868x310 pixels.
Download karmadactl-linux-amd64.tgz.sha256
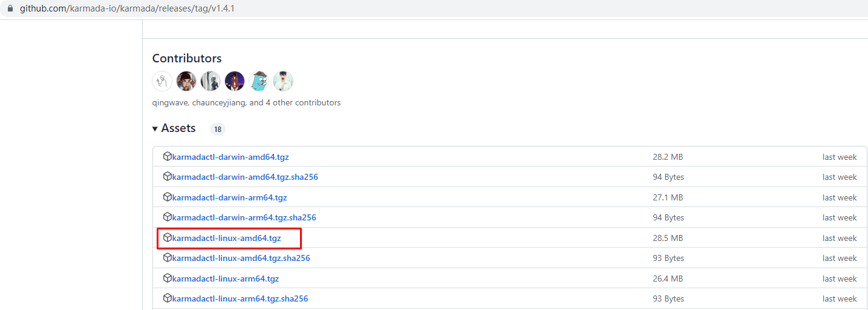(x=241, y=258)
